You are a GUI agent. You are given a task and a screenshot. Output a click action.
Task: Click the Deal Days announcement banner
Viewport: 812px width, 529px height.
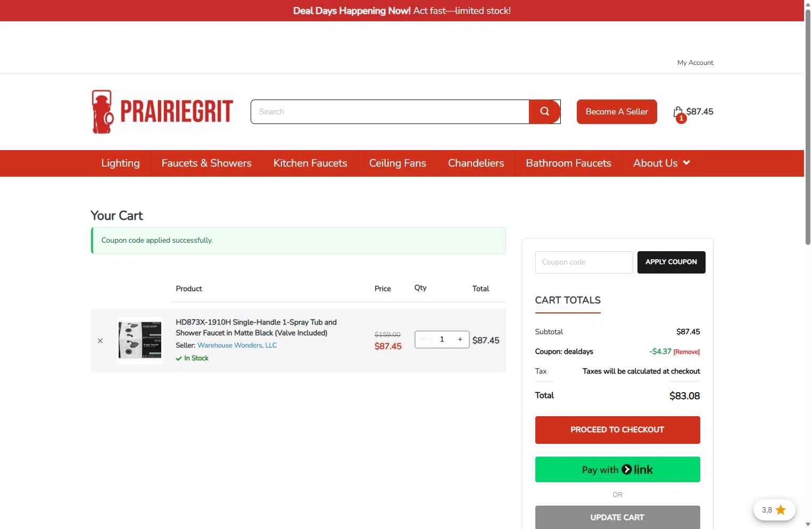coord(402,11)
